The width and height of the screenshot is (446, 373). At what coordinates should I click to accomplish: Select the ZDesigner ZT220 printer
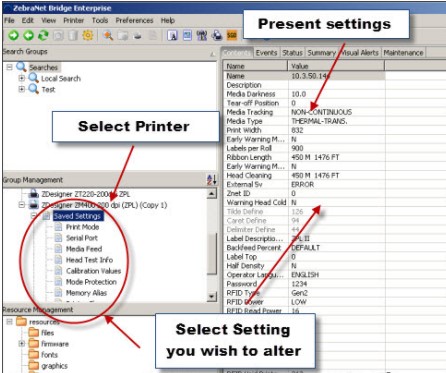click(x=85, y=194)
